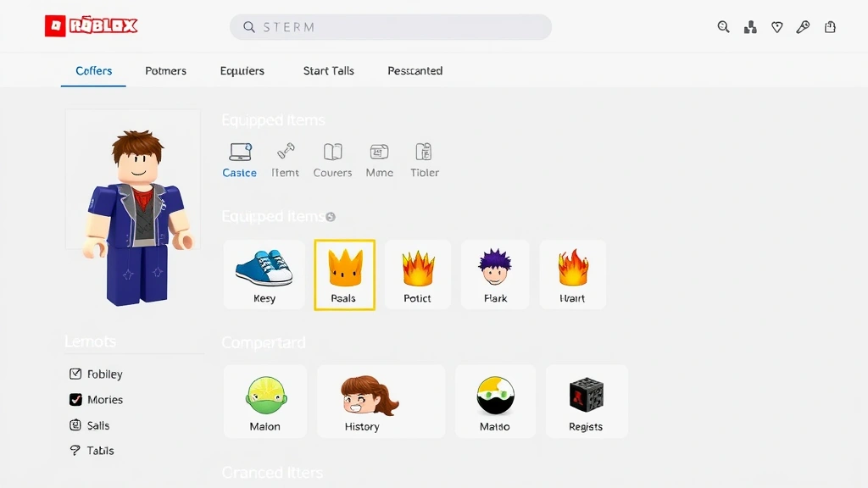The width and height of the screenshot is (868, 488).
Task: Uncheck the Mories checkbox
Action: click(x=75, y=400)
